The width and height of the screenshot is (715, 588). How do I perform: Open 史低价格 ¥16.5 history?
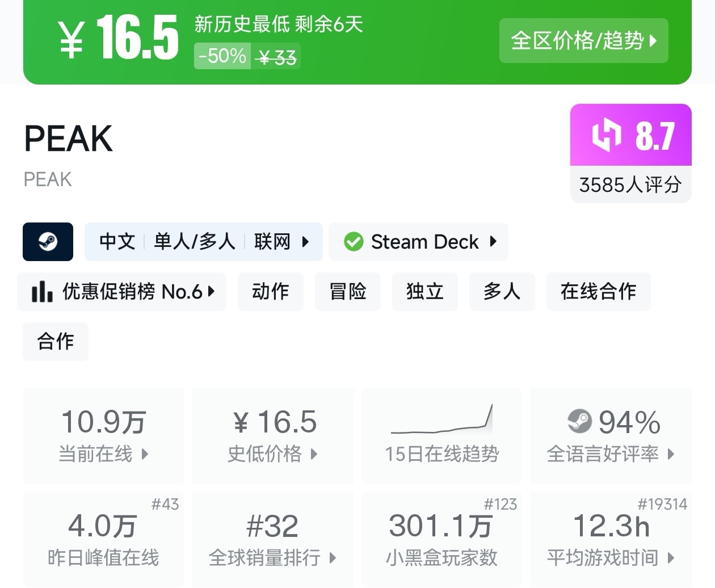point(273,436)
